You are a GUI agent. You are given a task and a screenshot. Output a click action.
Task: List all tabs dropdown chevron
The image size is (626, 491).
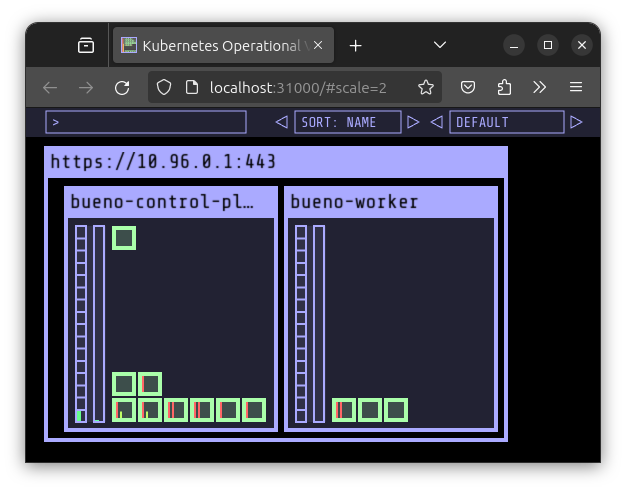coord(440,45)
